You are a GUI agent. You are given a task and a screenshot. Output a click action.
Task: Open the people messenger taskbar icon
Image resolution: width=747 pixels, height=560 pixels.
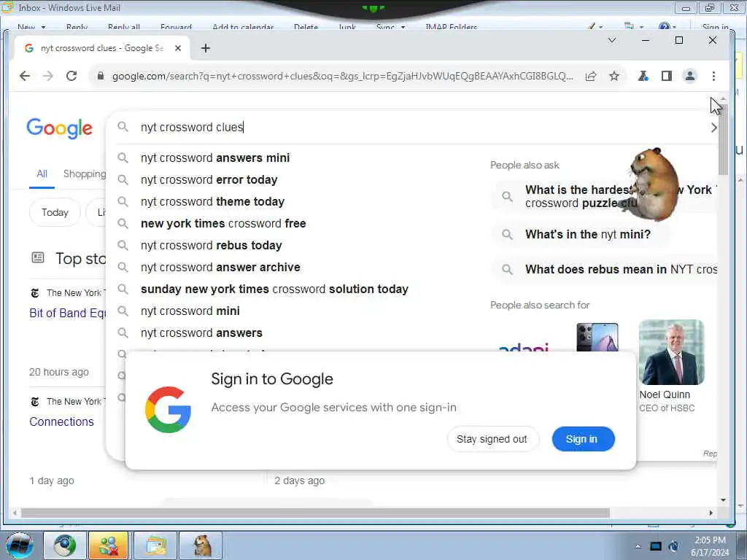(x=109, y=545)
